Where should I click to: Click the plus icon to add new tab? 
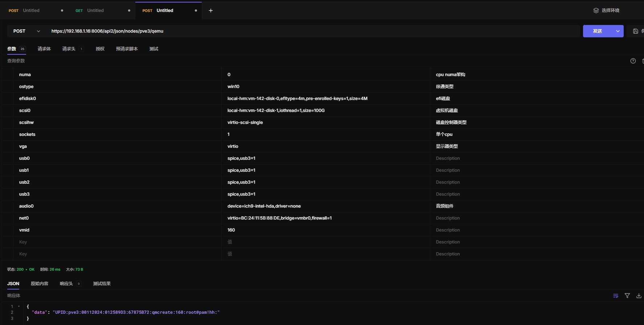click(210, 11)
